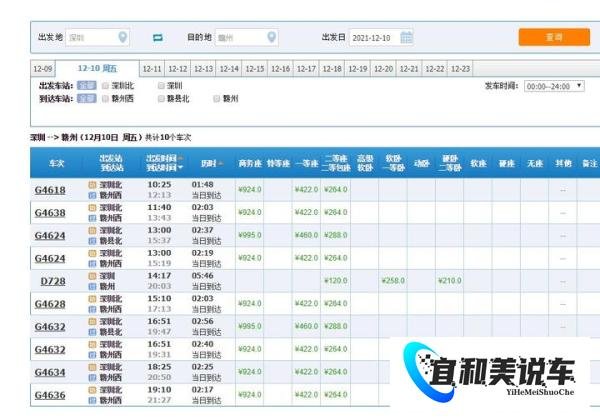Switch to the 12-11 date tab
The width and height of the screenshot is (600, 420).
[152, 69]
